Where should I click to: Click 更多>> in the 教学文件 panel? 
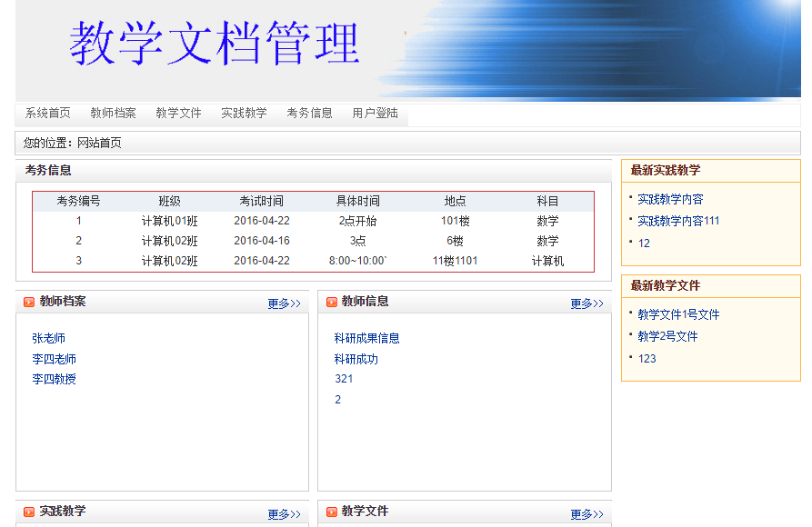586,514
